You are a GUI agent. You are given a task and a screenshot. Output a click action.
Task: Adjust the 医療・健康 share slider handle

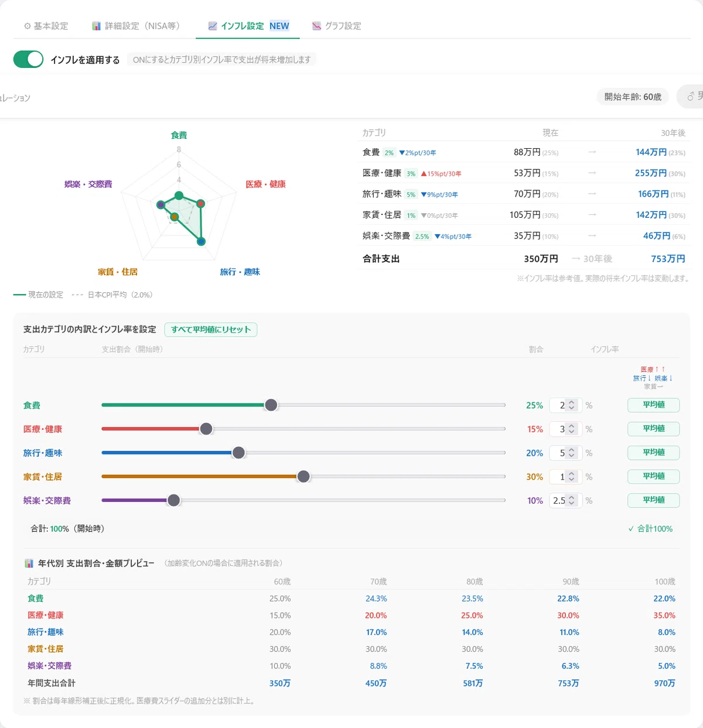[x=206, y=429]
